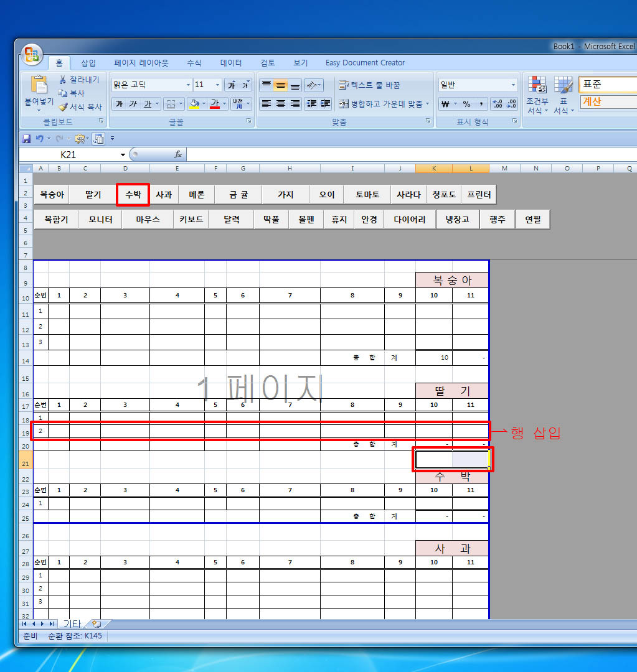Apply percent style to the cell
Image resolution: width=637 pixels, height=672 pixels.
466,104
